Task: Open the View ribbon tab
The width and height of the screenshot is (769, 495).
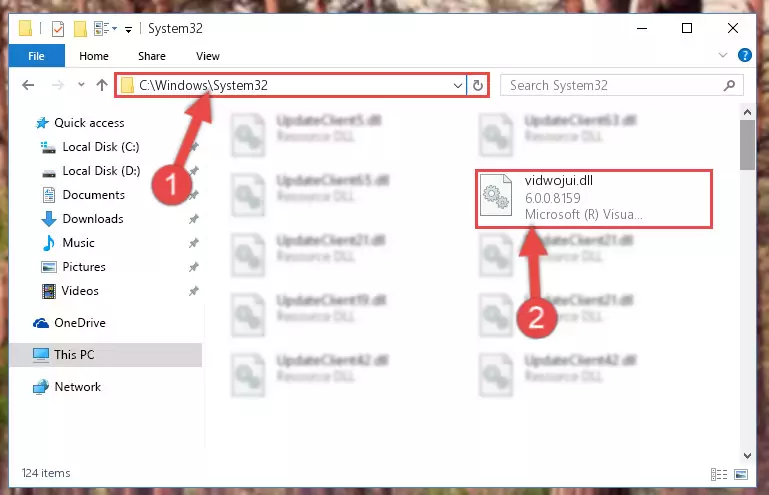Action: pyautogui.click(x=208, y=56)
